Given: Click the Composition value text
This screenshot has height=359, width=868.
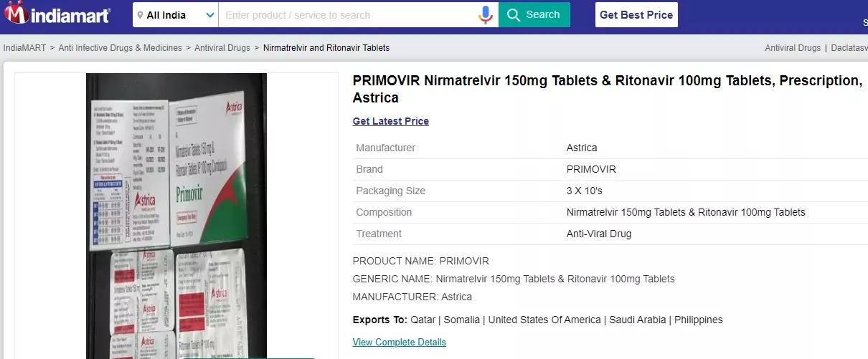Looking at the screenshot, I should tap(685, 212).
